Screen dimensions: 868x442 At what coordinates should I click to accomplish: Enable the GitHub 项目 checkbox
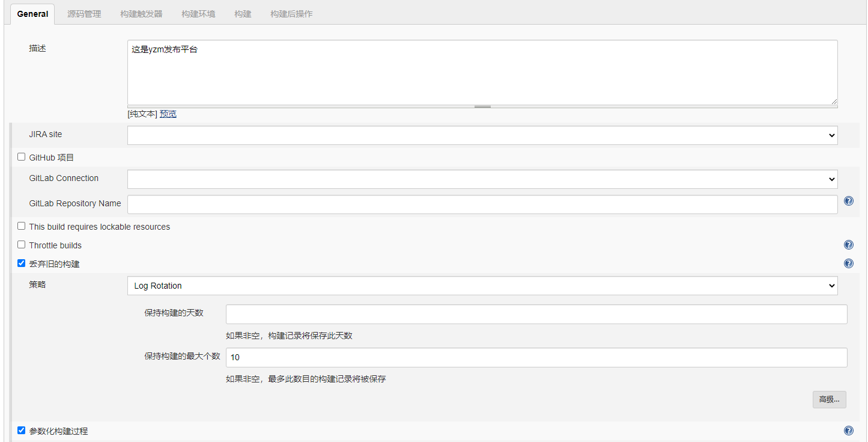point(22,157)
